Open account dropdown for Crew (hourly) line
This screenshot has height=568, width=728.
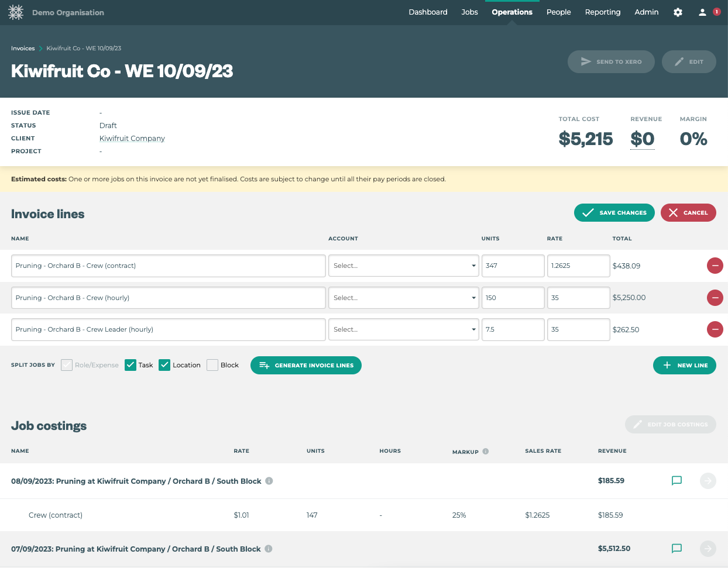pos(403,298)
